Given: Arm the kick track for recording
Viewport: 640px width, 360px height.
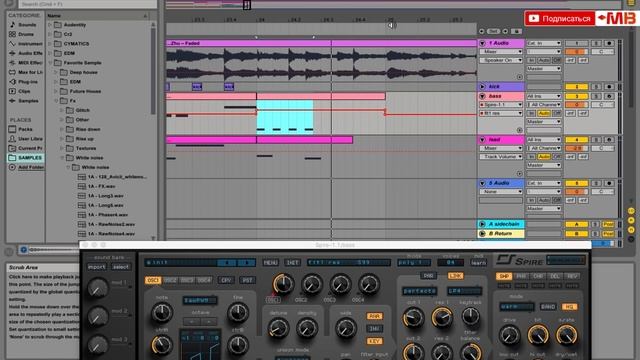Looking at the screenshot, I should pyautogui.click(x=609, y=87).
